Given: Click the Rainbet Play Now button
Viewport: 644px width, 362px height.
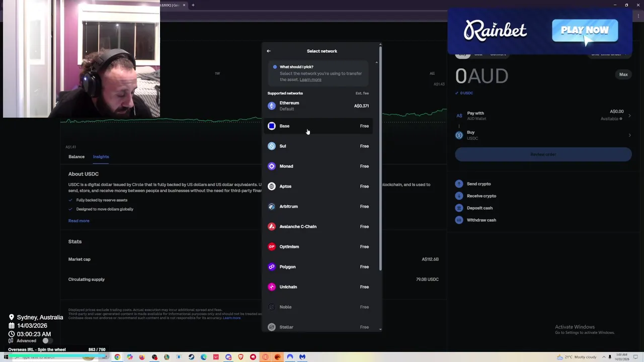Looking at the screenshot, I should [x=585, y=30].
